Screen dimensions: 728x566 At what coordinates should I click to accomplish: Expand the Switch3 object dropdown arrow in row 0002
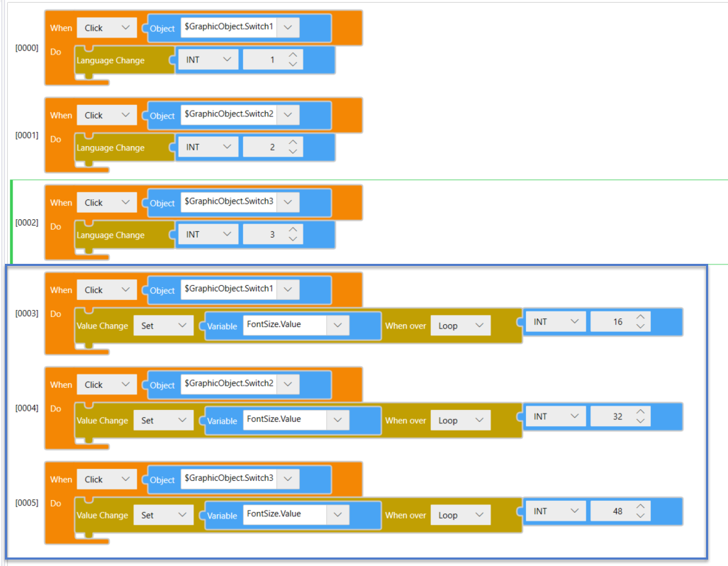point(288,202)
